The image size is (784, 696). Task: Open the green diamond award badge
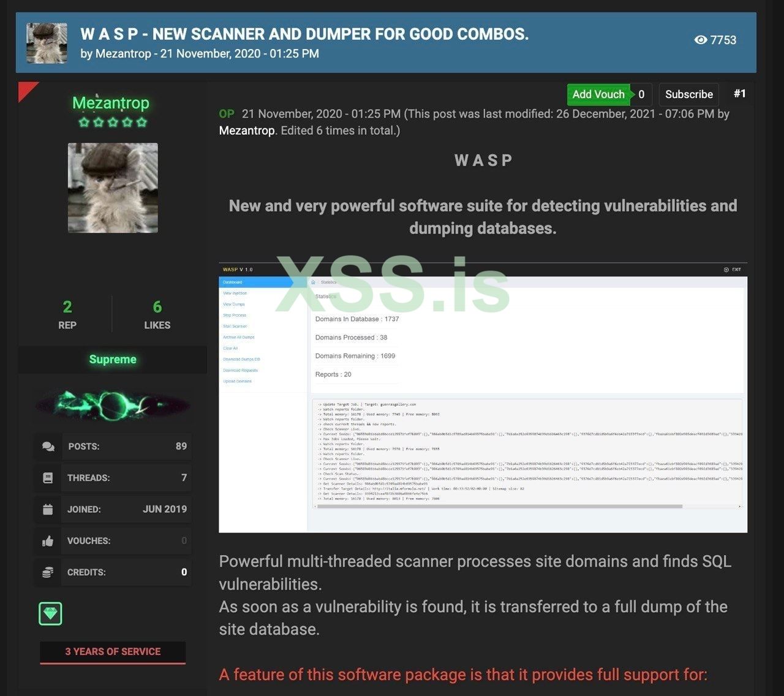(50, 613)
